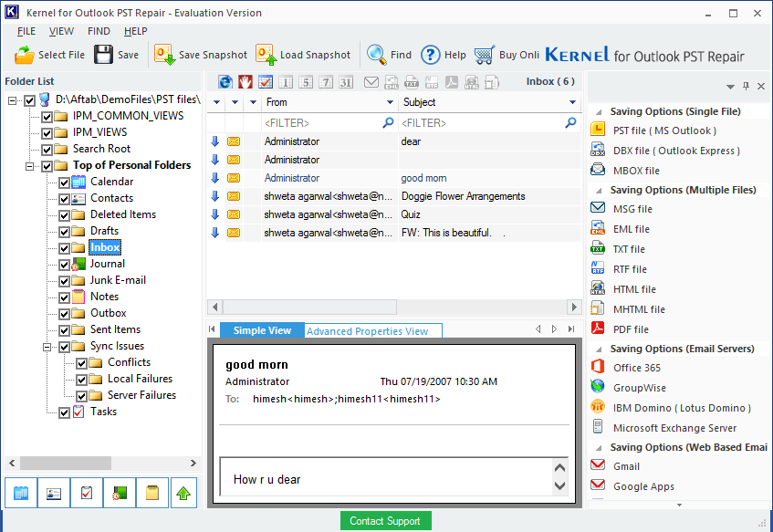Click the message body scroll down arrow

pyautogui.click(x=560, y=485)
